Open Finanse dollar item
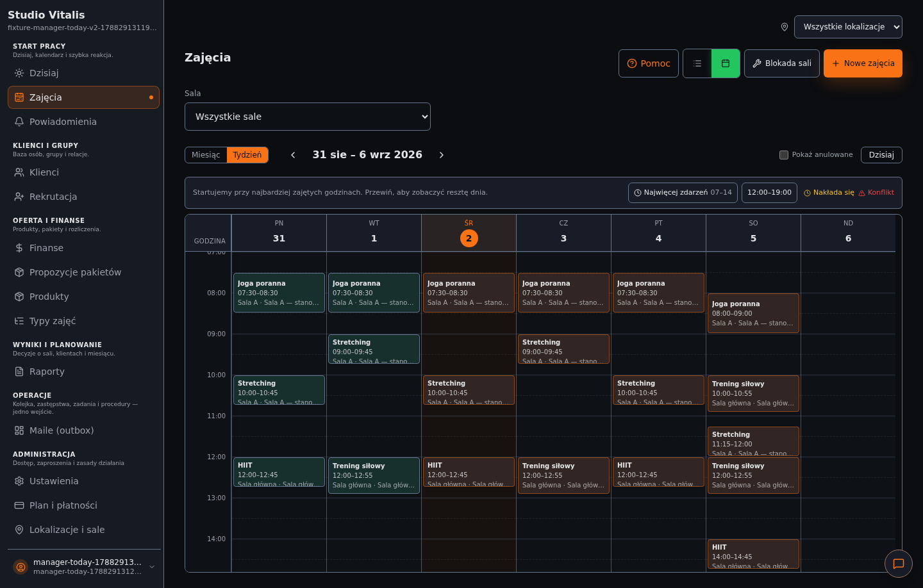This screenshot has height=588, width=923. pyautogui.click(x=83, y=248)
